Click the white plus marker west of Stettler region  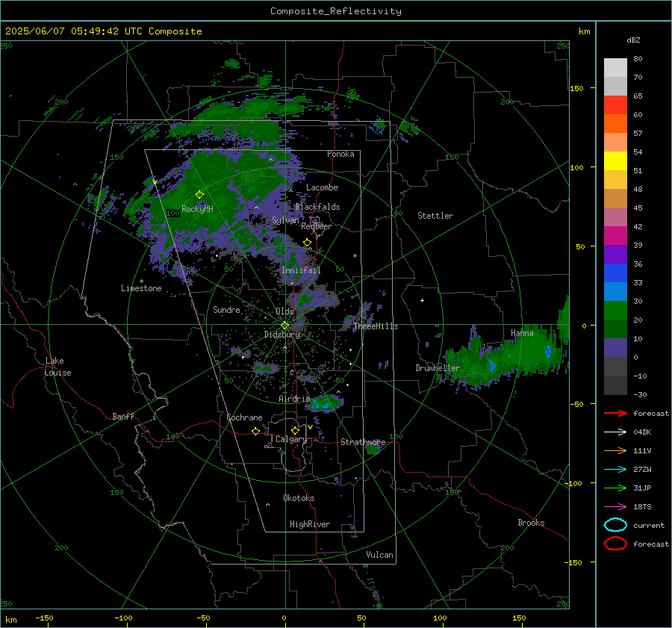pos(422,300)
